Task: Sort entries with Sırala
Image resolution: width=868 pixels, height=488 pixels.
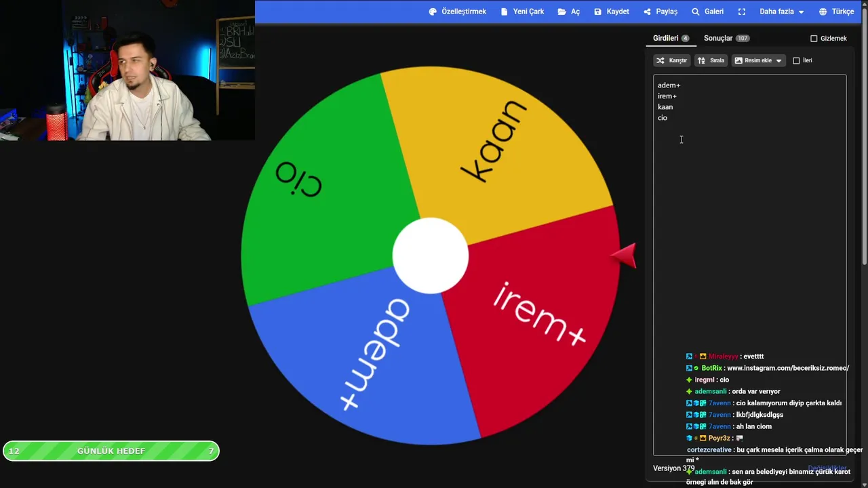Action: click(x=711, y=60)
